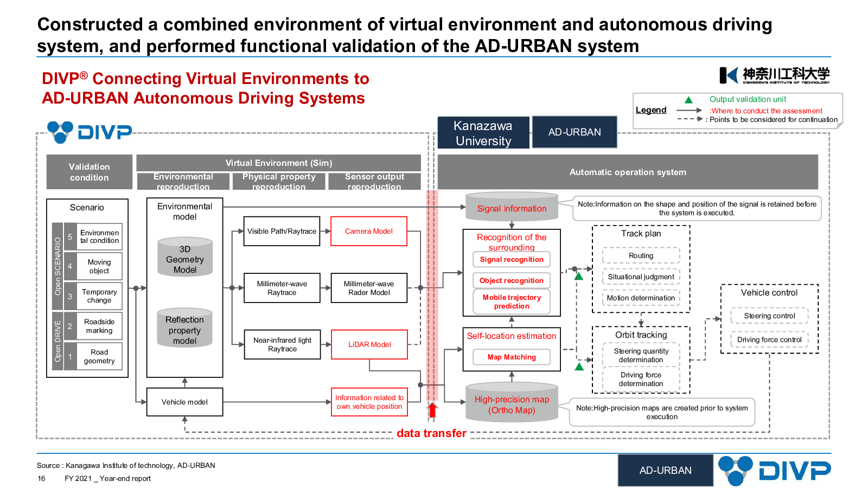
Task: Select the Signal information database shape
Action: click(512, 206)
